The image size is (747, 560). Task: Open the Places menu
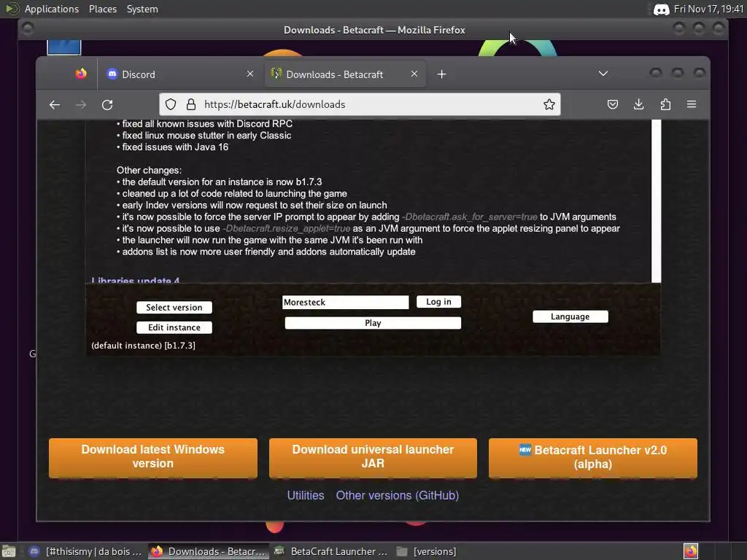coord(102,9)
